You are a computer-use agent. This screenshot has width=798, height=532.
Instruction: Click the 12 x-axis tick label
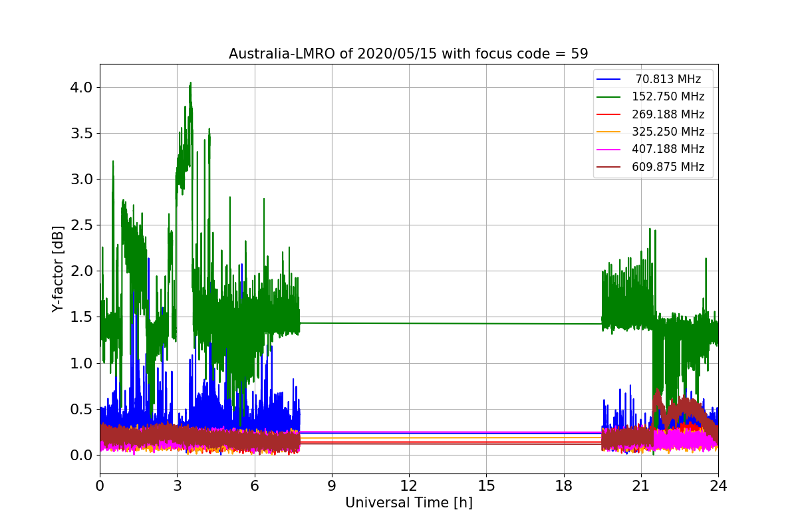click(409, 485)
